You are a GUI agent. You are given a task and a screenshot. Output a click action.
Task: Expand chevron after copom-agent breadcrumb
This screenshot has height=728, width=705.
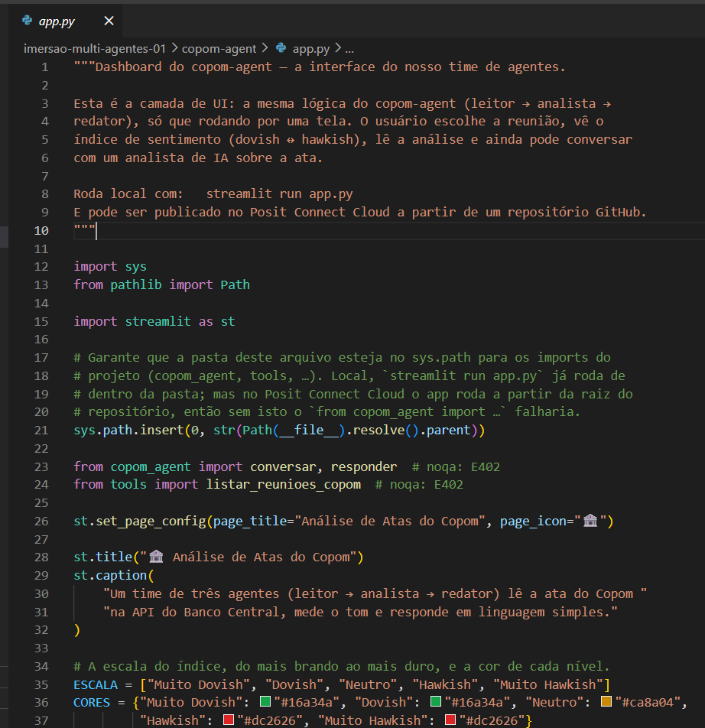point(265,48)
